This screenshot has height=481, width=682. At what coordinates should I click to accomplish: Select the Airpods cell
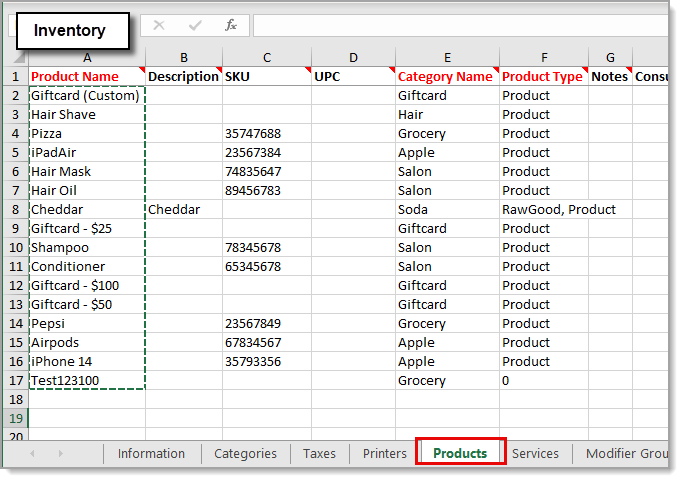pyautogui.click(x=87, y=343)
